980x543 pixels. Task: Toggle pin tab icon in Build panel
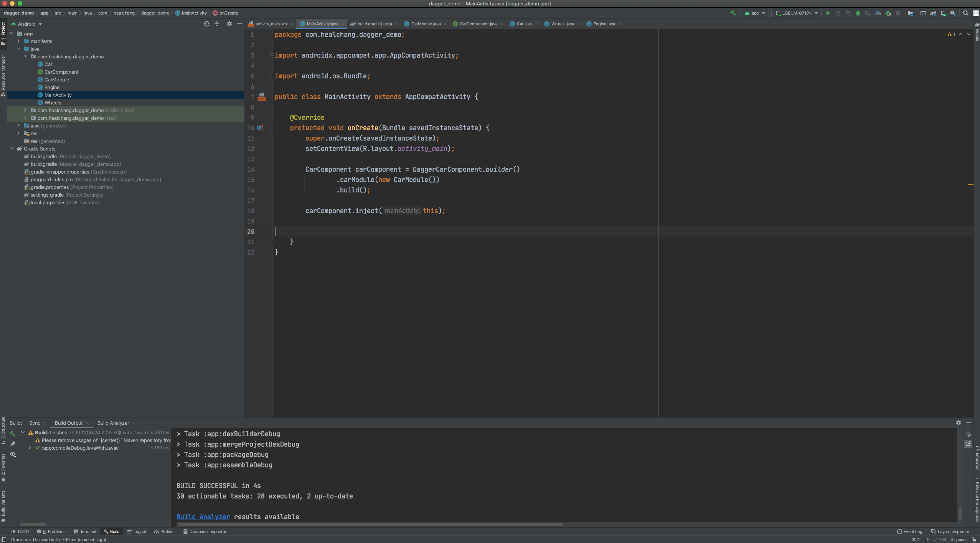pyautogui.click(x=13, y=444)
